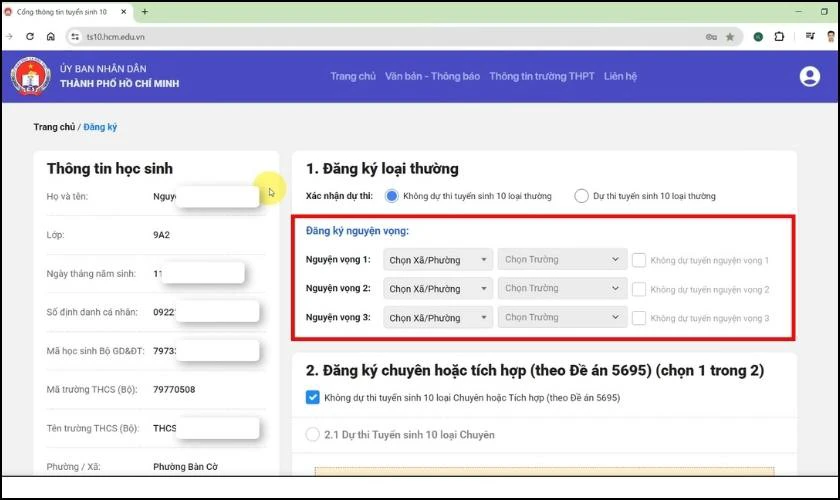Click Mã học sinh Bộ GD&ĐT label
Viewport: 840px width, 500px height.
pos(95,351)
